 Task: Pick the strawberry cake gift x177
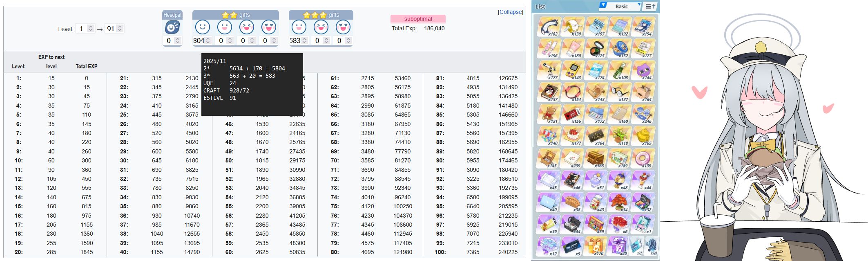point(572,136)
